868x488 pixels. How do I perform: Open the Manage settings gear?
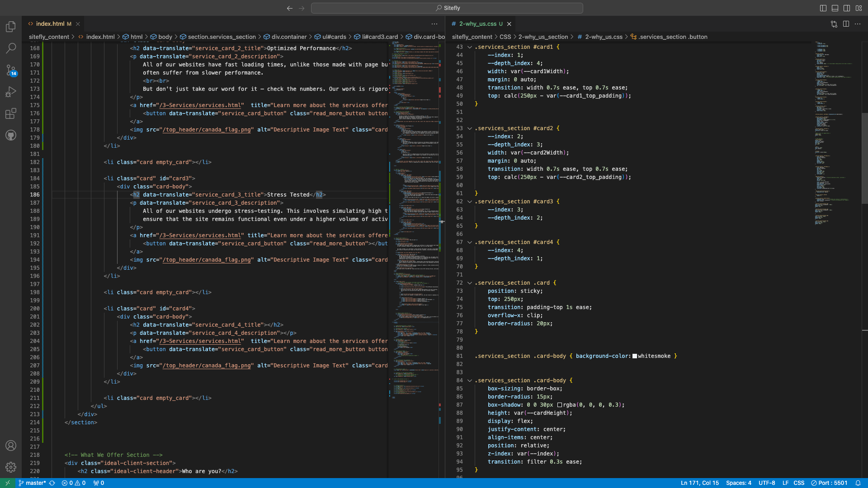[11, 467]
